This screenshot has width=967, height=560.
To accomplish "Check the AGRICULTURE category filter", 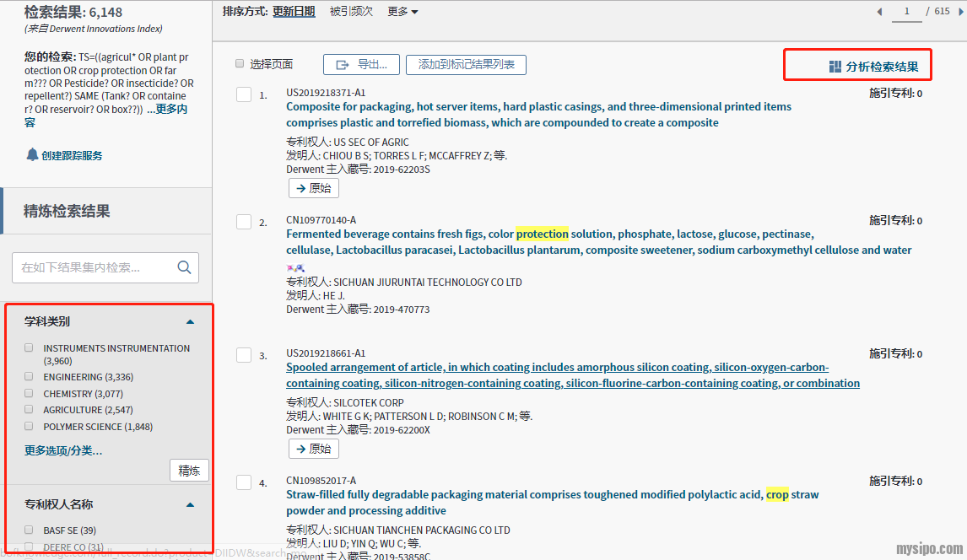I will click(x=29, y=409).
